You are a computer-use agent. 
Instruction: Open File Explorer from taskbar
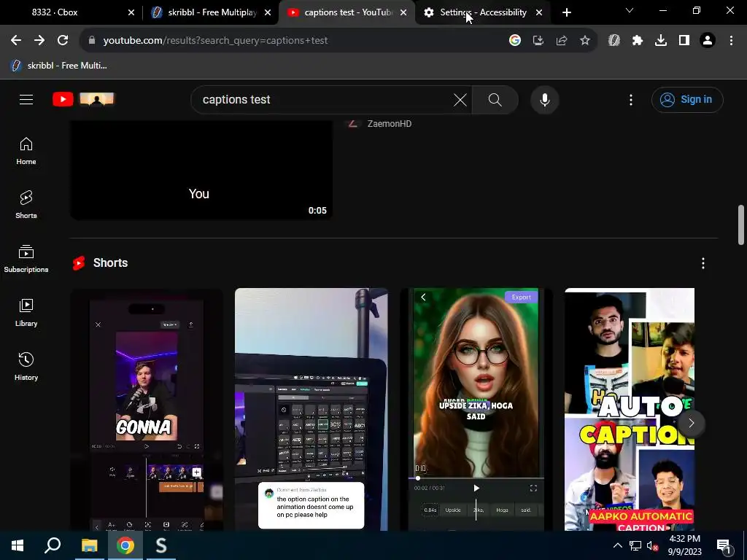pos(89,545)
